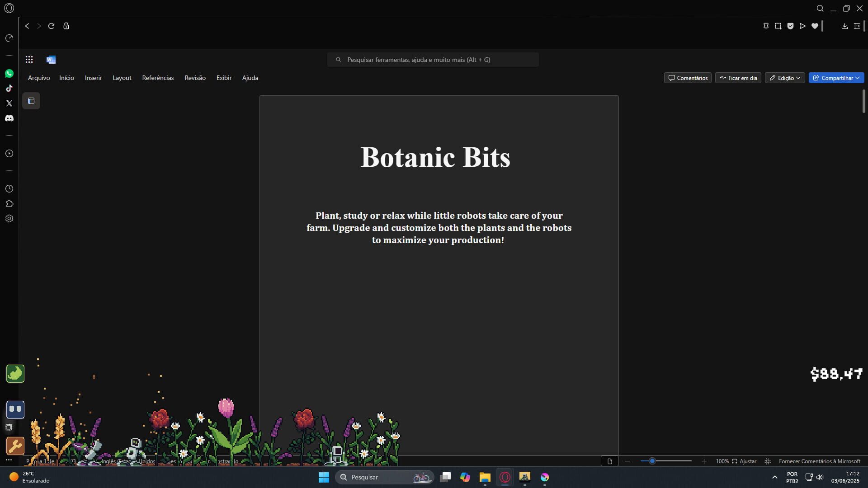
Task: Click the Pesquisar ferramentas search box
Action: (433, 59)
